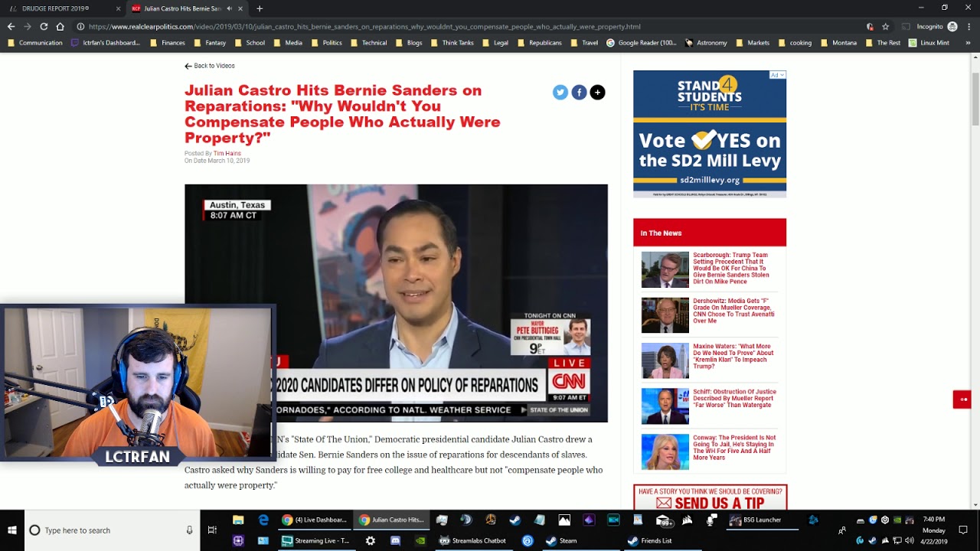Open BSG Launcher from taskbar

756,520
